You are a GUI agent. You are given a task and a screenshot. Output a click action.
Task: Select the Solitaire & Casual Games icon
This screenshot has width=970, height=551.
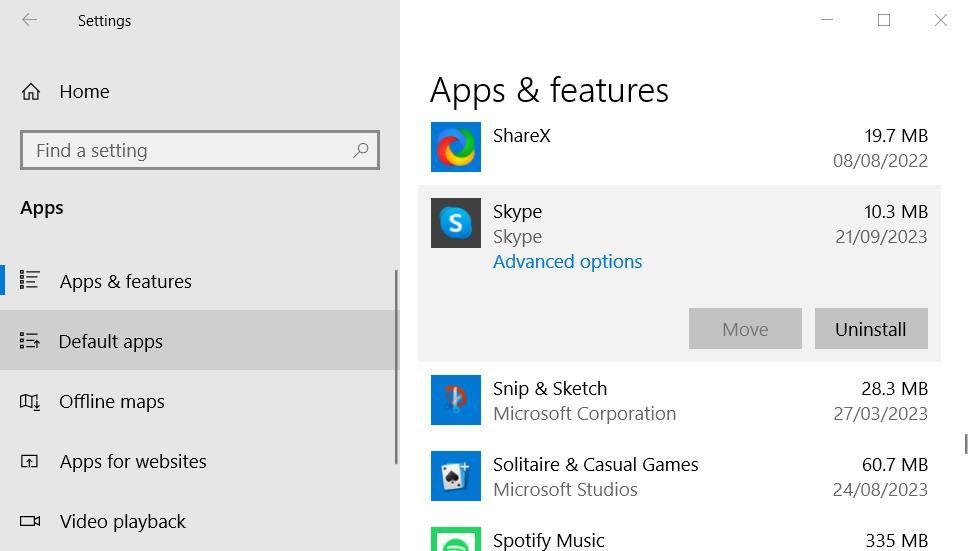tap(456, 476)
